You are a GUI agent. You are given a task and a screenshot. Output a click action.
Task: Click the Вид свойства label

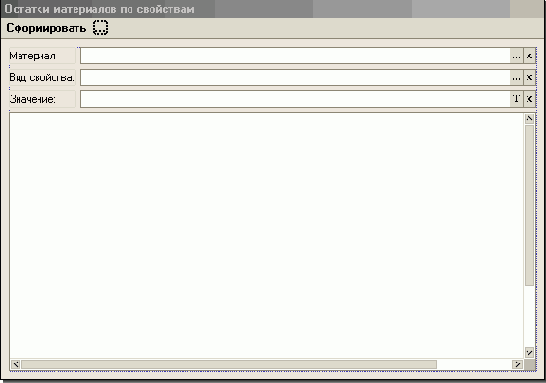(x=42, y=77)
